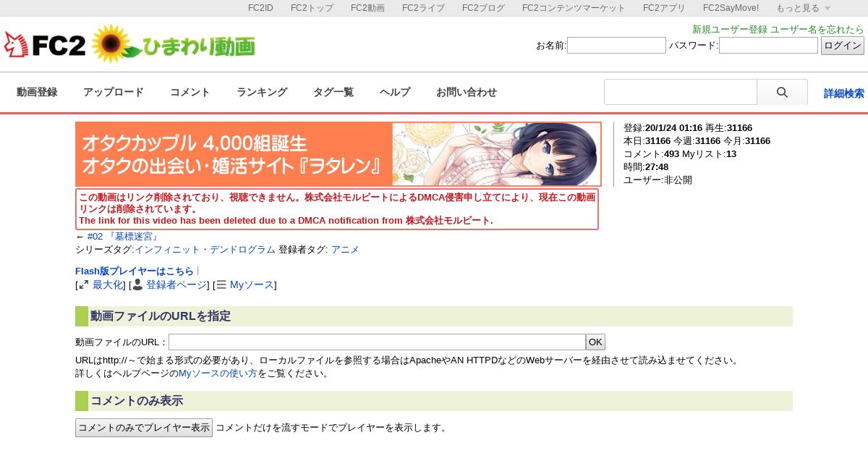Go to アップロード page
Viewport: 868px width, 456px height.
(x=114, y=92)
